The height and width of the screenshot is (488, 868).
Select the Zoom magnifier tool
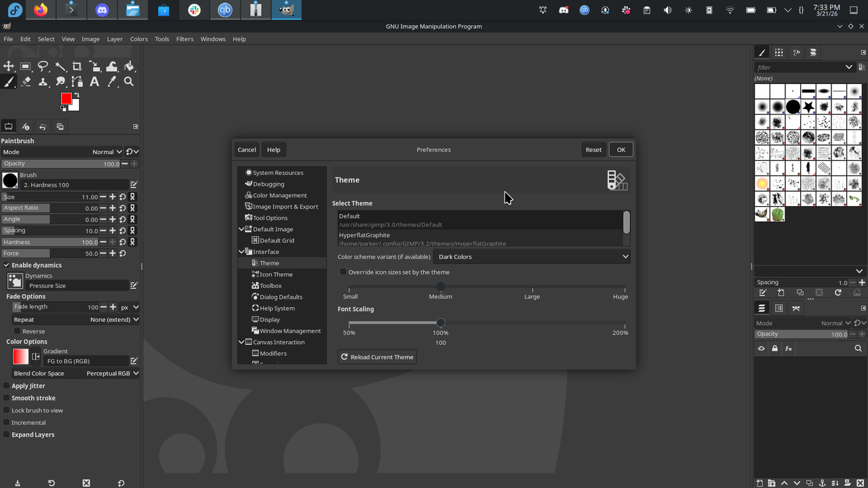tap(129, 82)
